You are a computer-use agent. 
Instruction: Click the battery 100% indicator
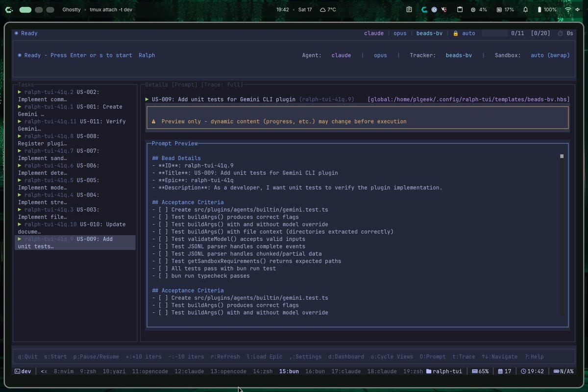pyautogui.click(x=547, y=9)
